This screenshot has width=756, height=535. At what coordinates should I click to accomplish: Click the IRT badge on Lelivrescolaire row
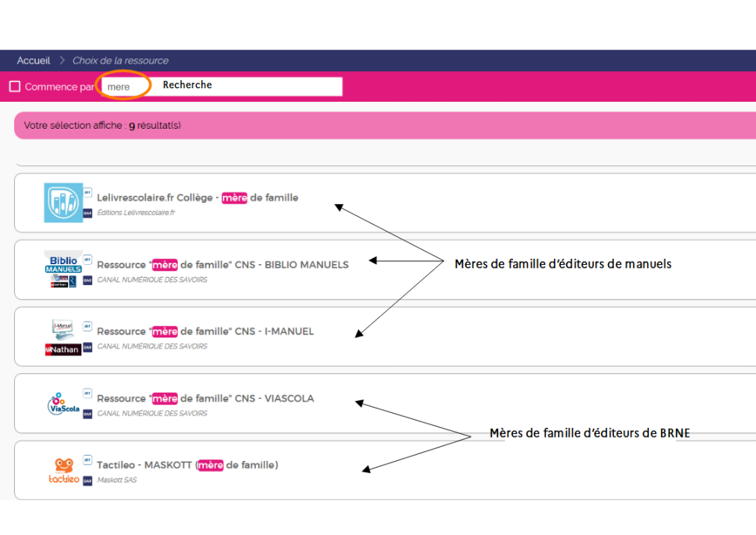[x=87, y=192]
